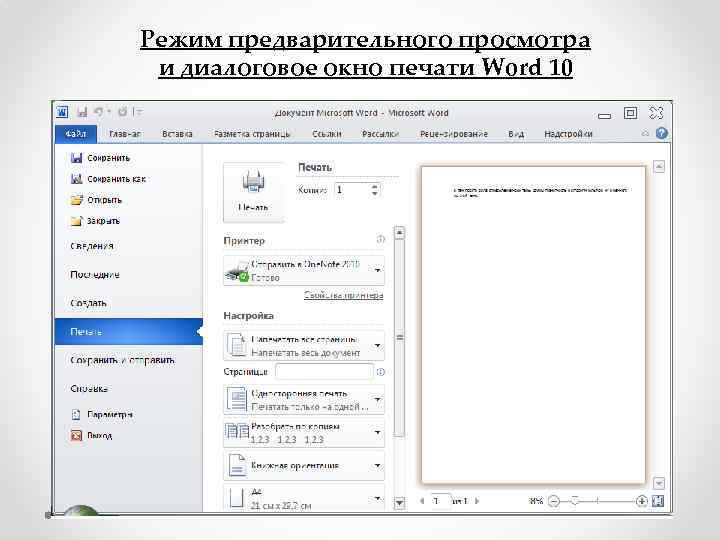Go to next page in preview

tap(477, 501)
